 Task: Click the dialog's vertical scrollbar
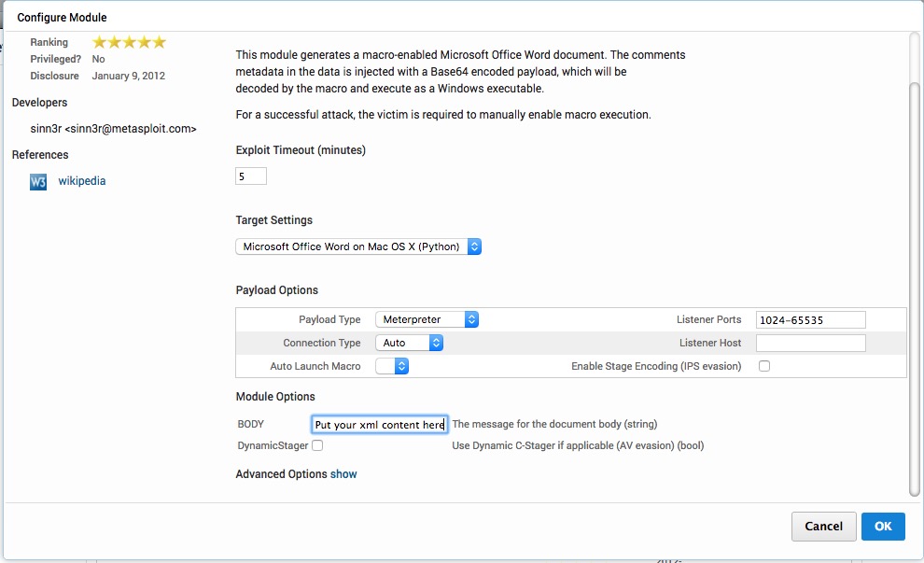point(914,280)
